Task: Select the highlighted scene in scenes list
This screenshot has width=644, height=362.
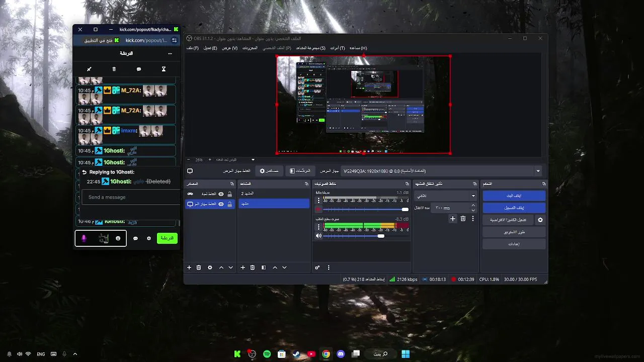Action: [x=274, y=204]
